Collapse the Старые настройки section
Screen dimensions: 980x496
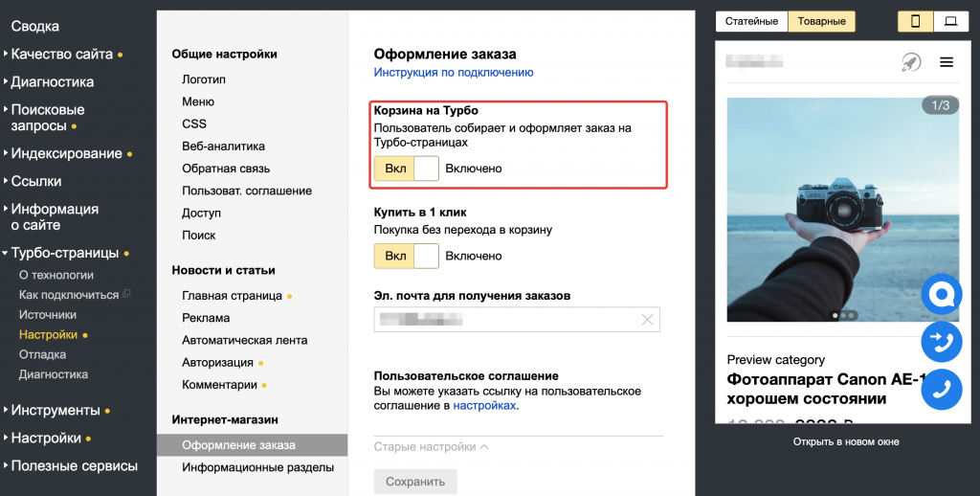(431, 446)
